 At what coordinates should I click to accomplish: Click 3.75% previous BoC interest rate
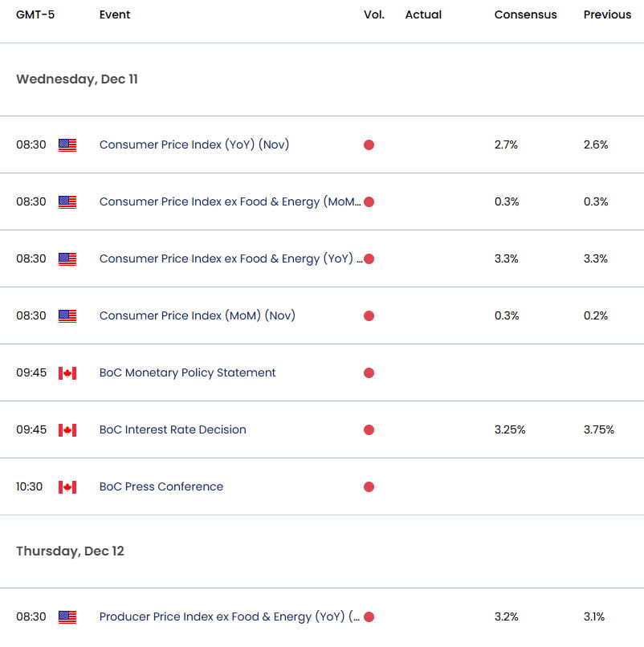pyautogui.click(x=599, y=429)
